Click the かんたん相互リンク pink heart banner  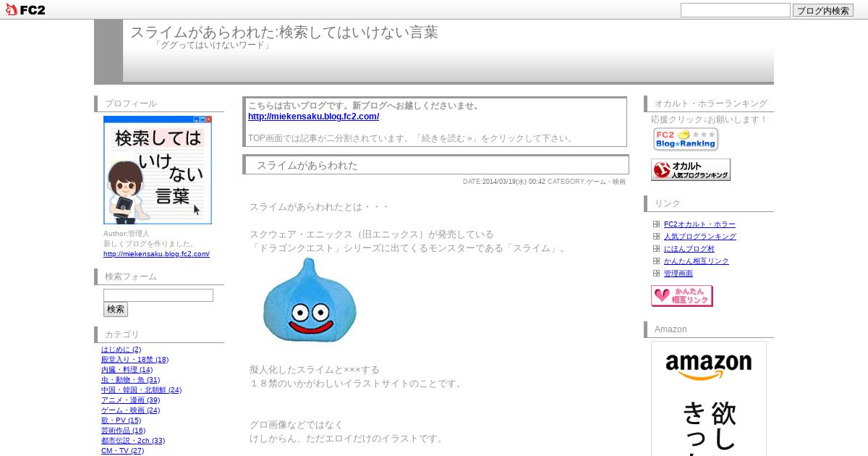point(682,296)
